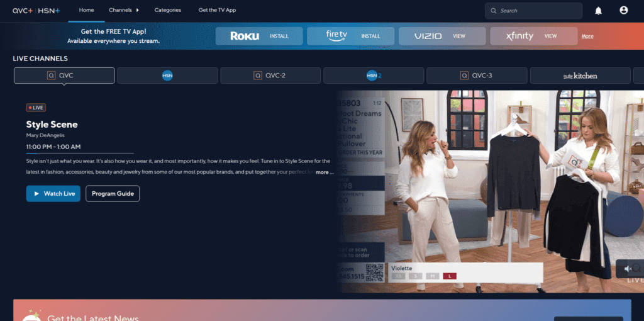Go to the Home tab
Image resolution: width=644 pixels, height=321 pixels.
pyautogui.click(x=86, y=10)
